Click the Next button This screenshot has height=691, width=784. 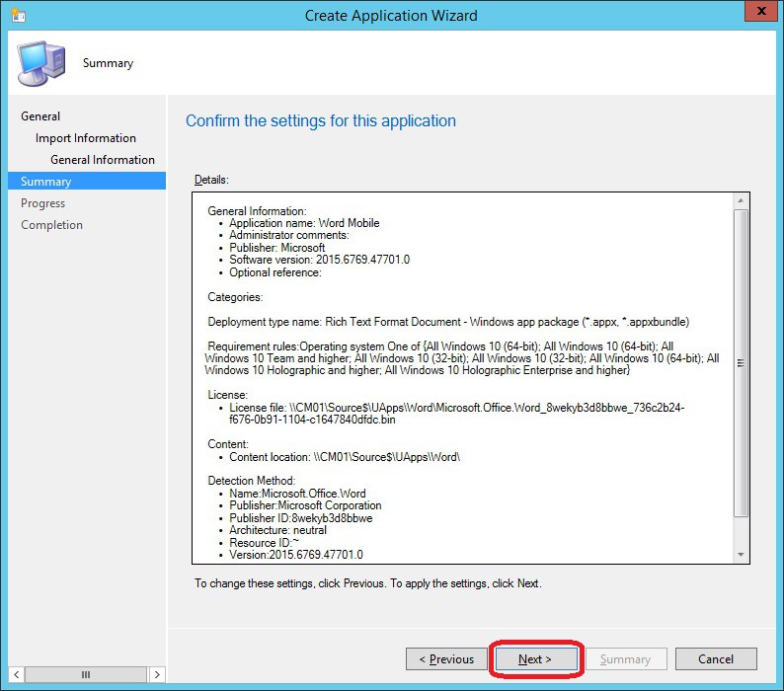[535, 659]
